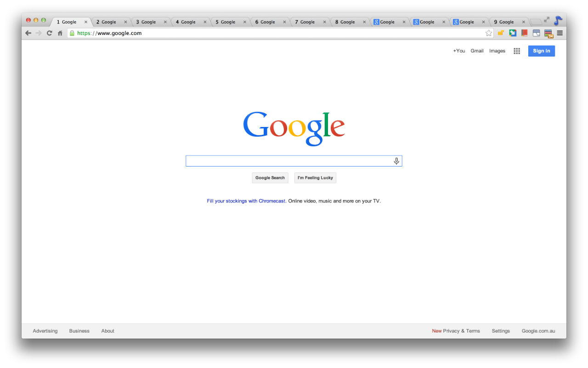Reload the current Google page

(x=50, y=33)
